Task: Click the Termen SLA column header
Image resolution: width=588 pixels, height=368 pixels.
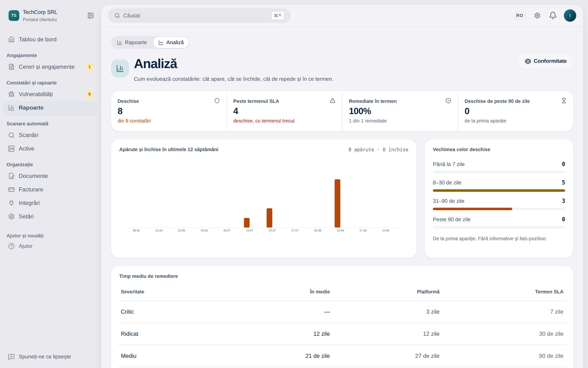Action: pyautogui.click(x=549, y=292)
